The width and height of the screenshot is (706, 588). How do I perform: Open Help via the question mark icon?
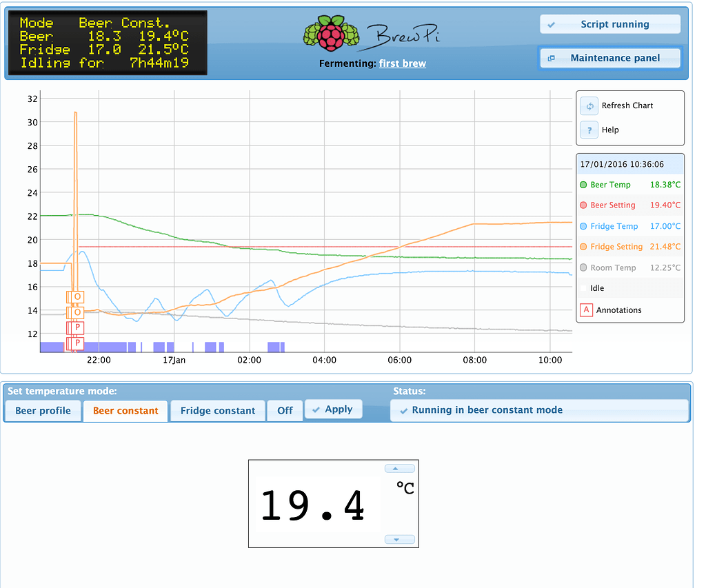pyautogui.click(x=589, y=130)
